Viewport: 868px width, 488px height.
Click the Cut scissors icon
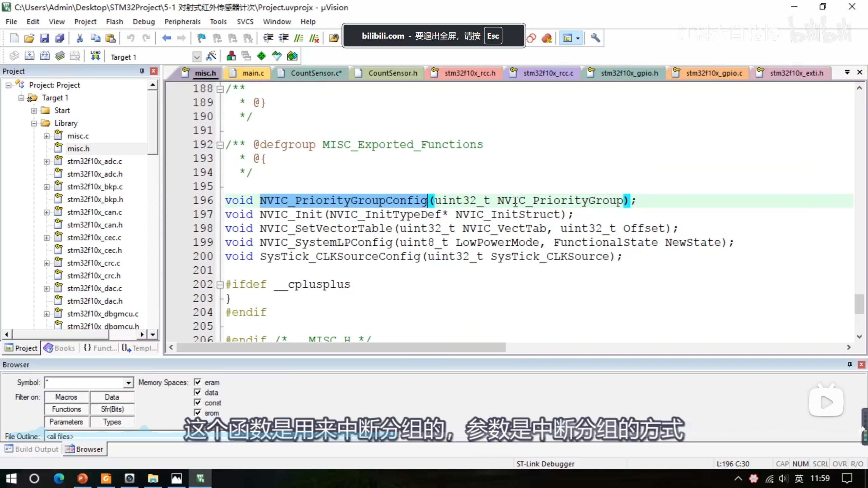click(x=80, y=38)
